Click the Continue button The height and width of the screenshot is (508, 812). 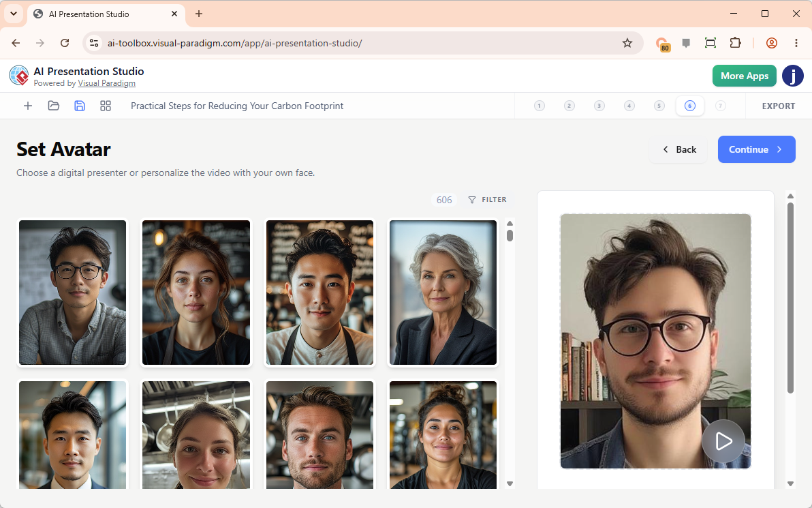pos(756,149)
